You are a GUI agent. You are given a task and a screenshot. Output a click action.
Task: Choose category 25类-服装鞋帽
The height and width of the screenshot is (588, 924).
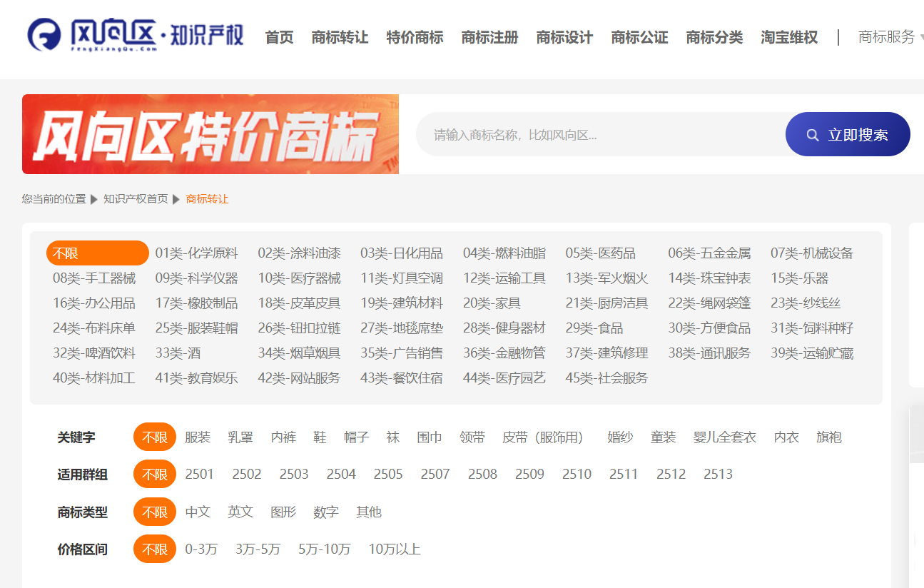coord(196,328)
